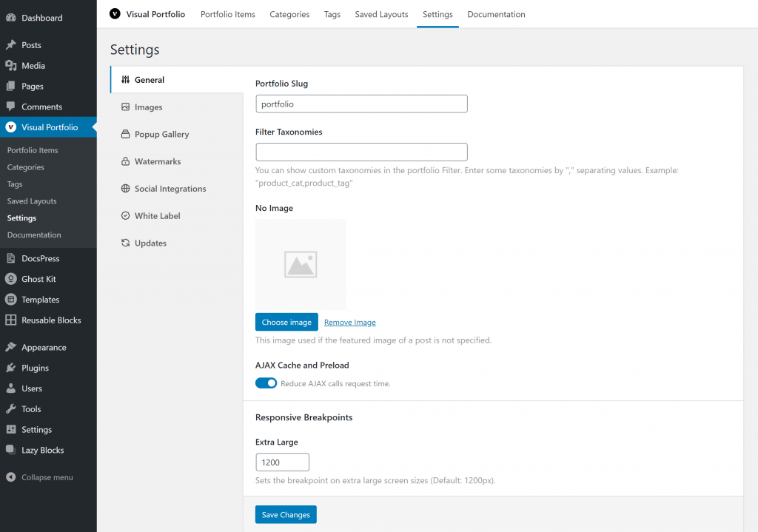Click the Visual Portfolio sidebar logo icon
Screen dimensions: 758x532
[10, 127]
